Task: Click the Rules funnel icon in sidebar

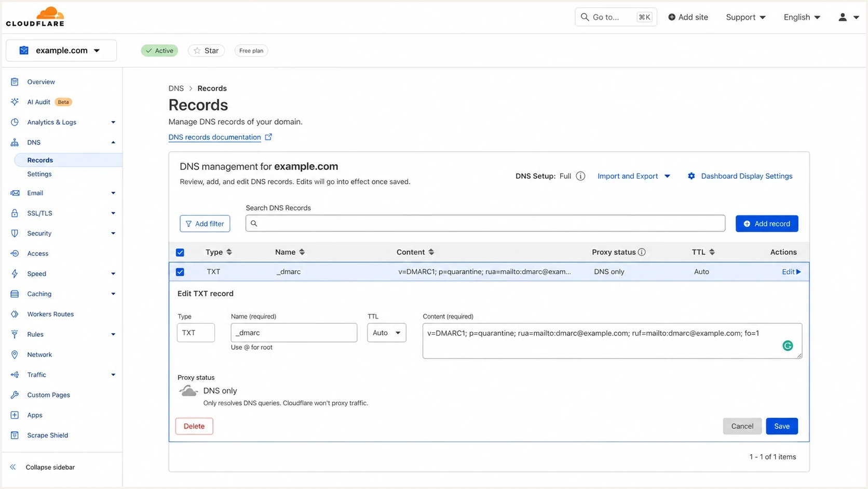Action: tap(15, 334)
